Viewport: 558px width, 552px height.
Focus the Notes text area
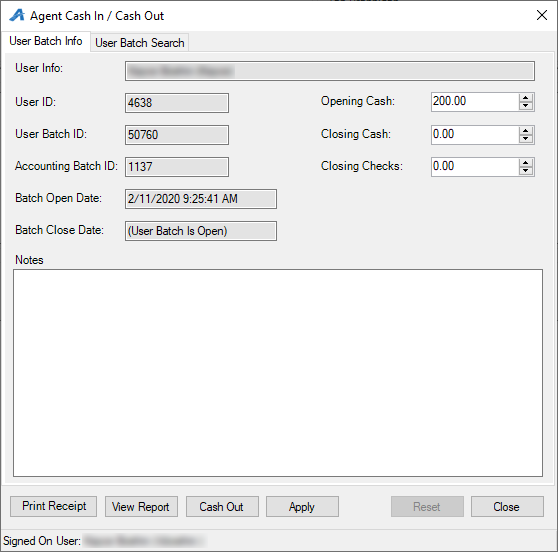(278, 373)
